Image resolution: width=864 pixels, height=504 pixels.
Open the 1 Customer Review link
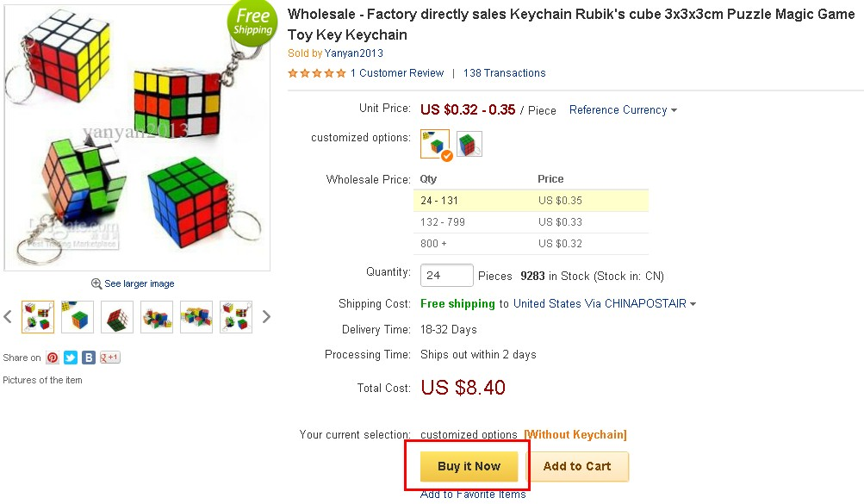[397, 73]
